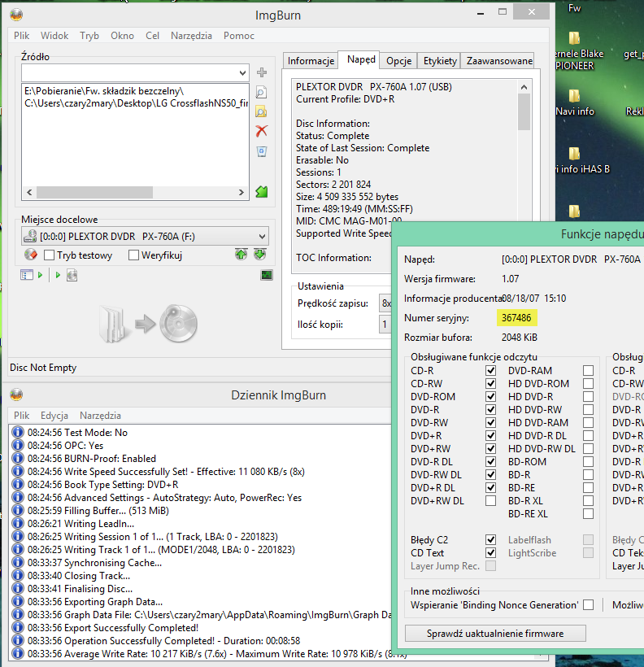644x667 pixels.
Task: Toggle the DVD-RAM read capability checkbox
Action: (x=588, y=370)
